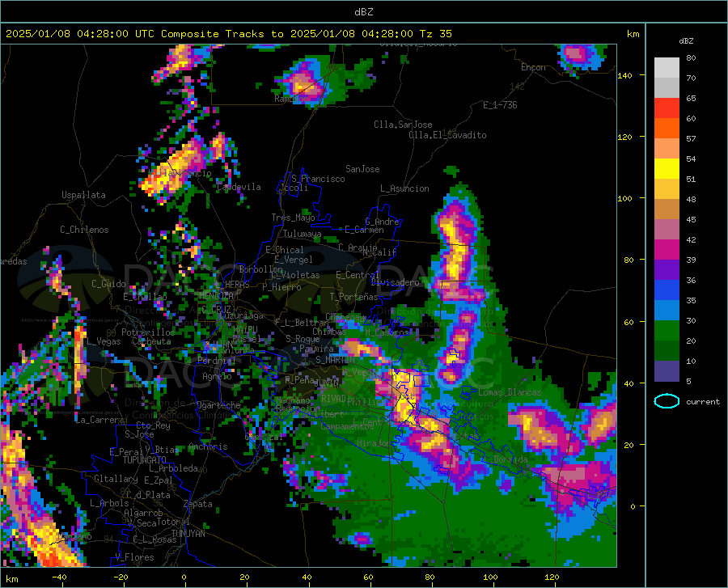
Task: Click the Divisadero label
Action: [395, 282]
